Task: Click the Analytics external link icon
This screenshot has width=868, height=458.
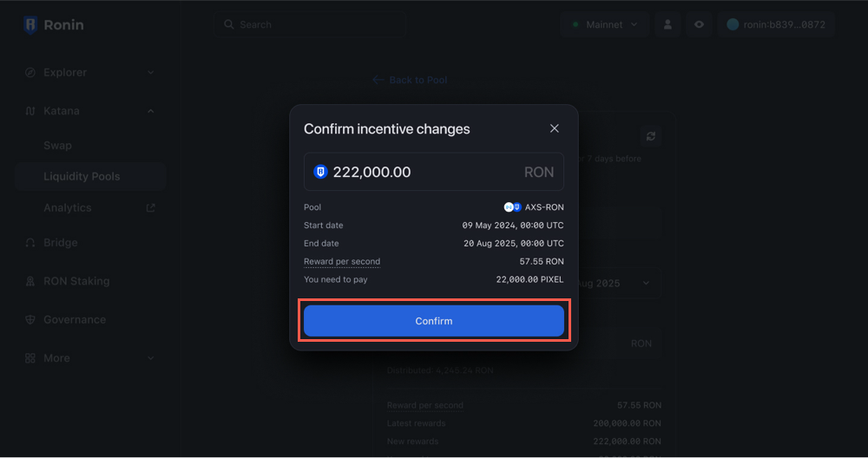Action: coord(150,208)
